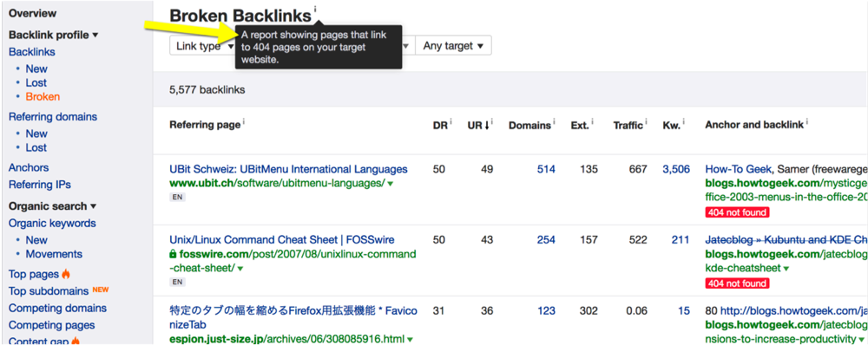
Task: Collapse the Backlink profile section
Action: pos(53,35)
